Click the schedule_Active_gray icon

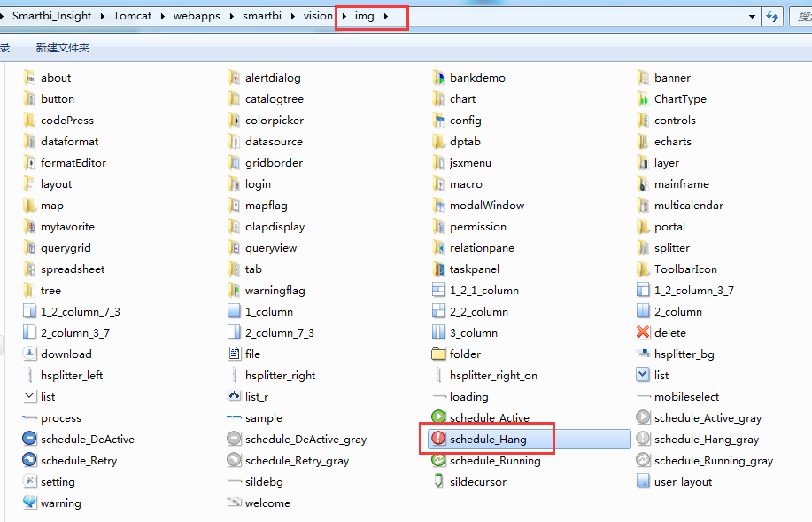click(x=643, y=417)
